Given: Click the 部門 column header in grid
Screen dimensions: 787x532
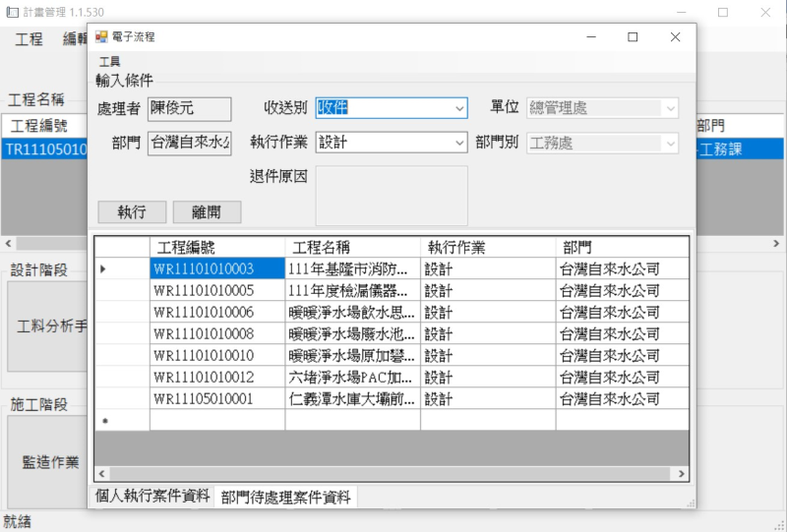Looking at the screenshot, I should (623, 247).
